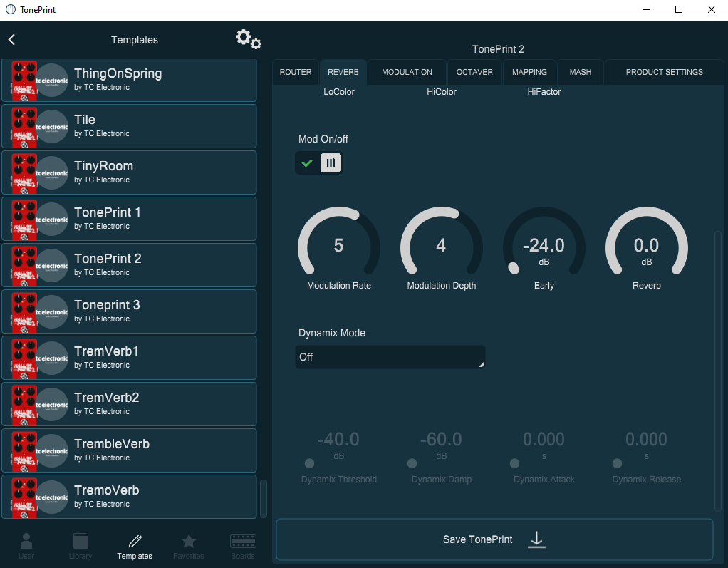Select the TremoVerb template
The height and width of the screenshot is (568, 728).
pos(129,497)
